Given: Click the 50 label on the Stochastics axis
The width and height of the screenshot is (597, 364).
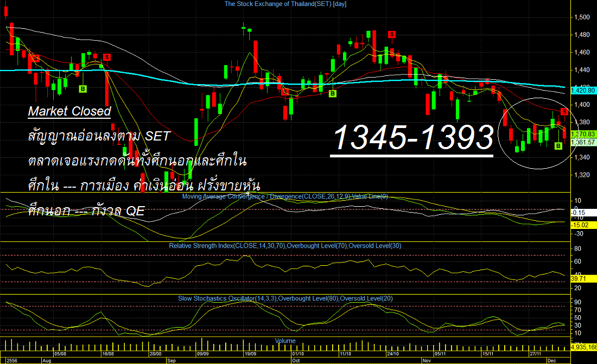Looking at the screenshot, I should tap(577, 317).
